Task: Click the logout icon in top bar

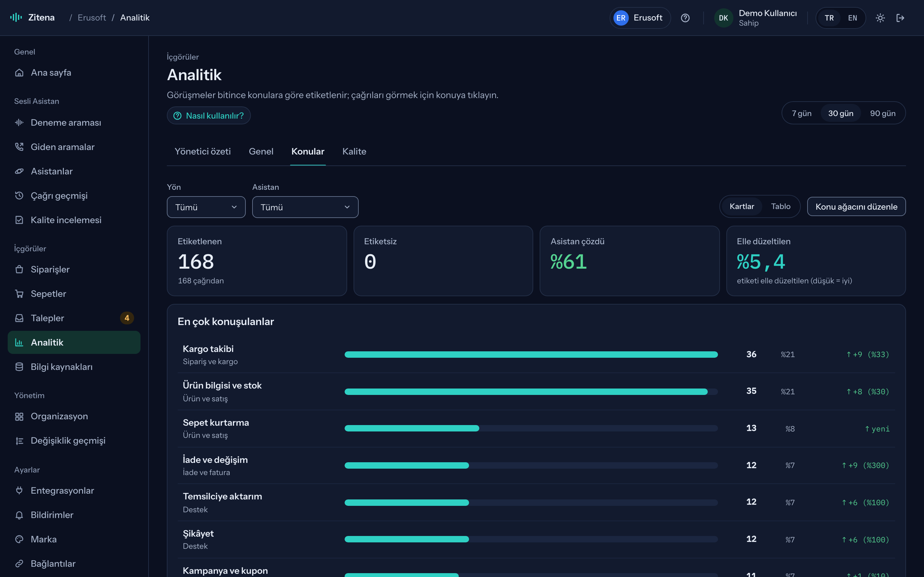Action: click(x=900, y=18)
